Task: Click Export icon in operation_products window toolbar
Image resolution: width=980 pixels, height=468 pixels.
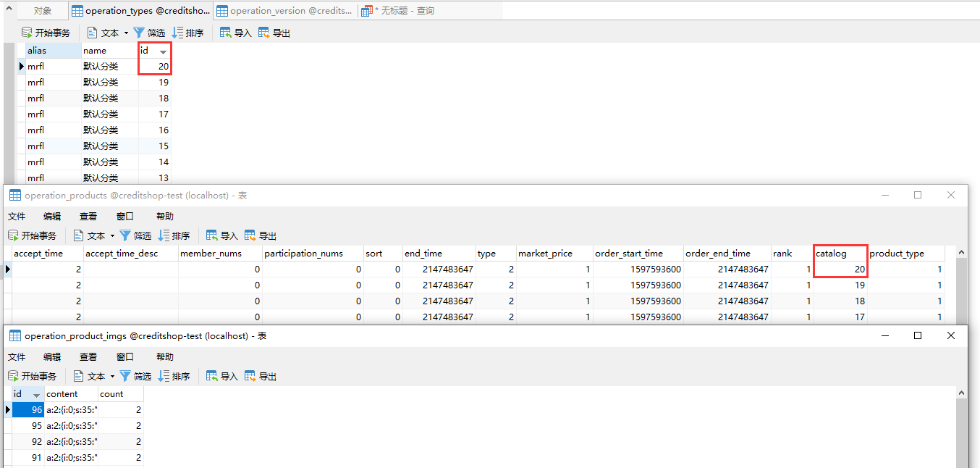Action: (x=250, y=235)
